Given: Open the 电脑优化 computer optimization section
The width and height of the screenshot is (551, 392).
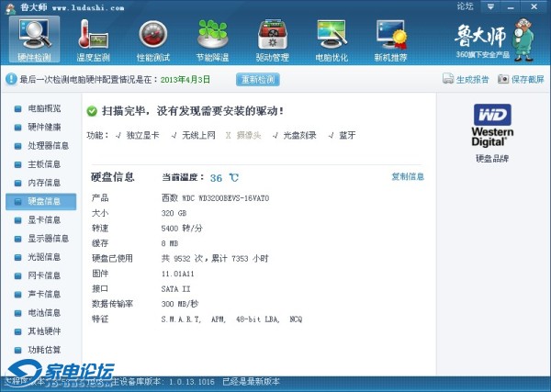Looking at the screenshot, I should pyautogui.click(x=332, y=39).
